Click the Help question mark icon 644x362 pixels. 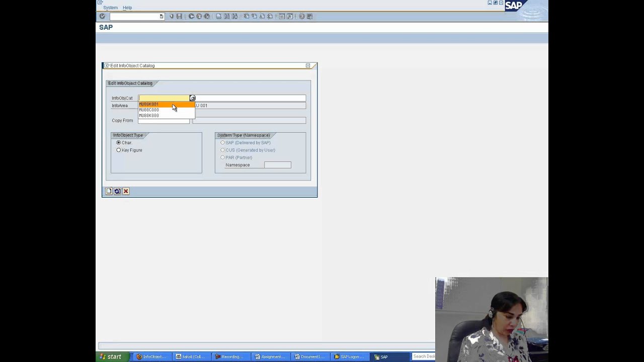point(302,16)
